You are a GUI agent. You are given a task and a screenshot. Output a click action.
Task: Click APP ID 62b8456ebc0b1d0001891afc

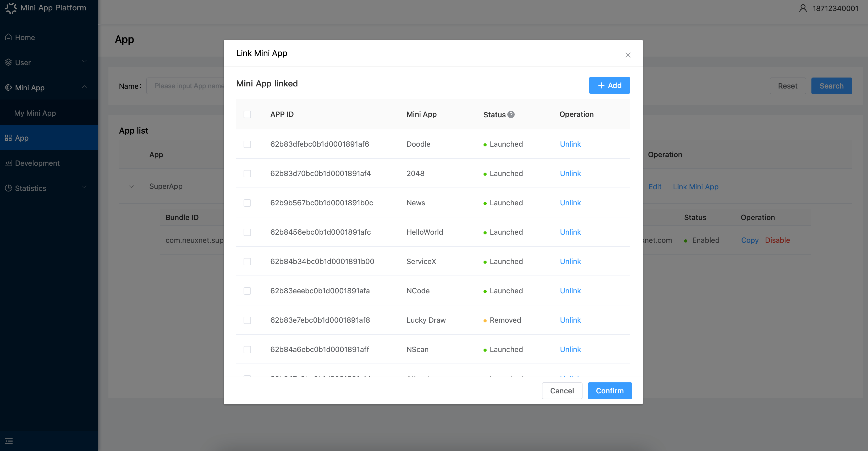pos(320,232)
